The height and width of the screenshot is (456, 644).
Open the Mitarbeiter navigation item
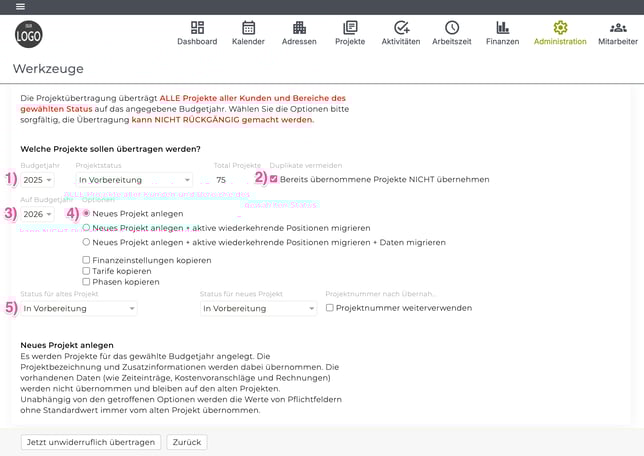click(617, 33)
